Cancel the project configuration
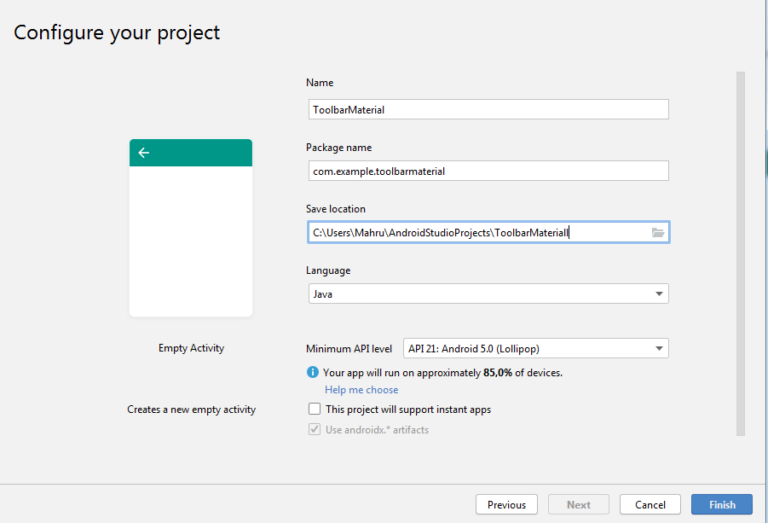Viewport: 768px width, 523px height. click(x=650, y=505)
